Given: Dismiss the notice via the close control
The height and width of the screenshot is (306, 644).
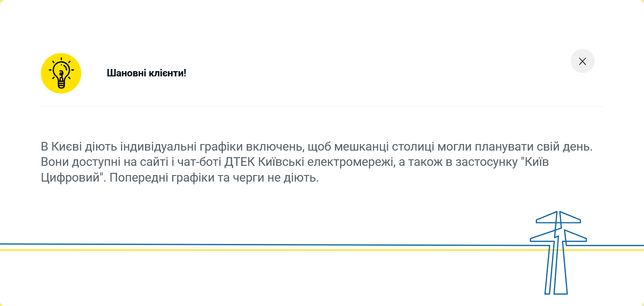Looking at the screenshot, I should 582,61.
